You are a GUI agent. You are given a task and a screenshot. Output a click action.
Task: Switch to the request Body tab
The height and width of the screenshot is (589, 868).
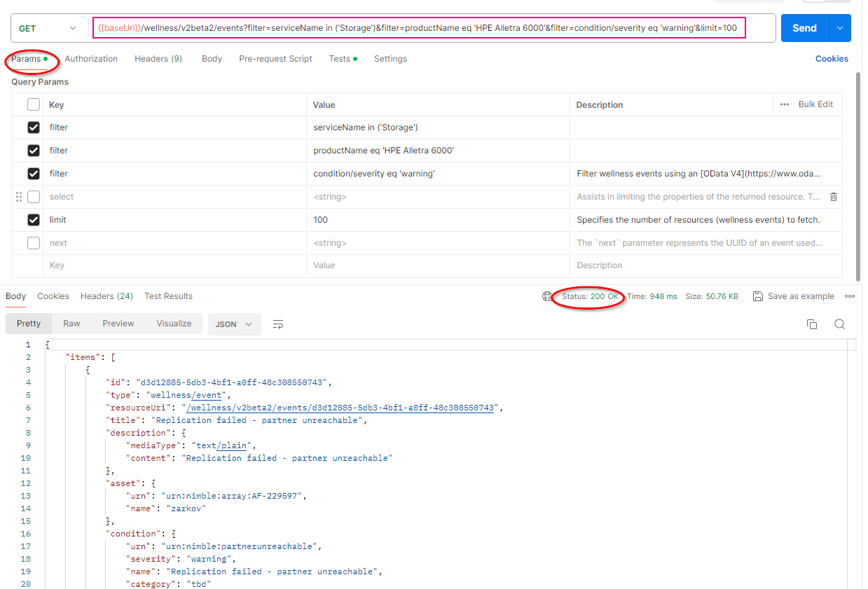(x=212, y=59)
